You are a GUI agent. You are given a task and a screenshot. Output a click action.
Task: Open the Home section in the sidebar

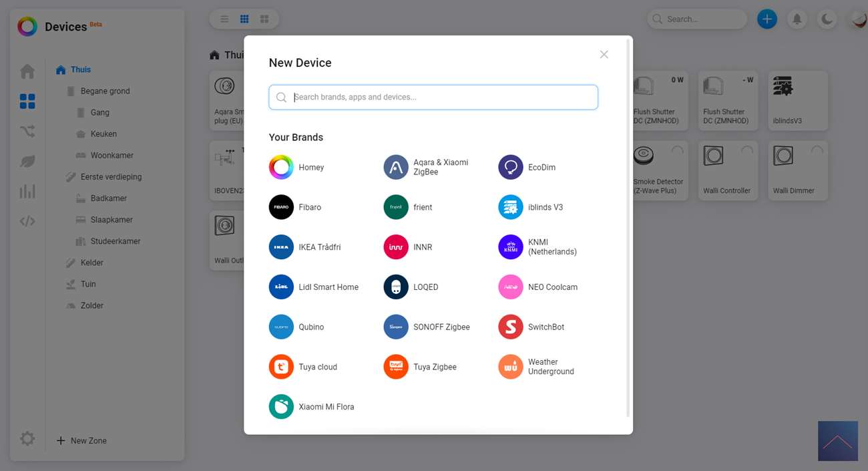pos(27,71)
